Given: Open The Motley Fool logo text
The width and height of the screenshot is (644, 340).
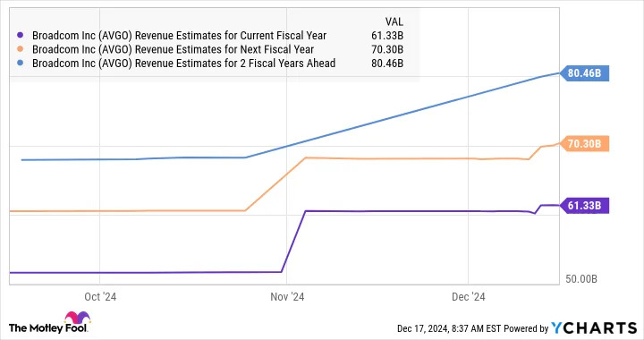Looking at the screenshot, I should tap(47, 328).
